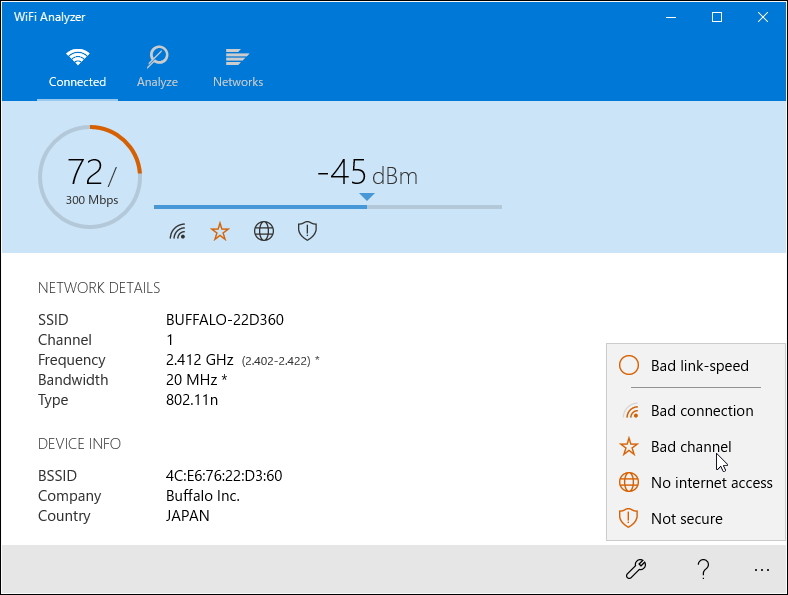Click the signal strength icon under dBm bar

(x=178, y=232)
